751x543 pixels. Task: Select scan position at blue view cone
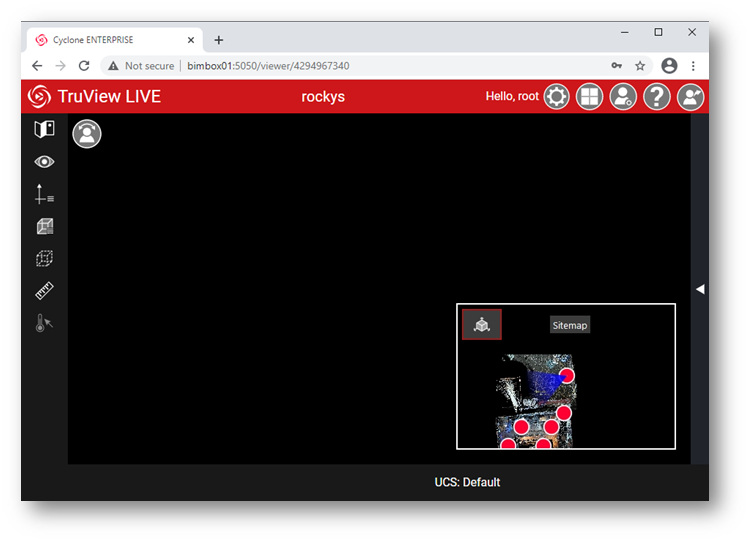pyautogui.click(x=567, y=376)
